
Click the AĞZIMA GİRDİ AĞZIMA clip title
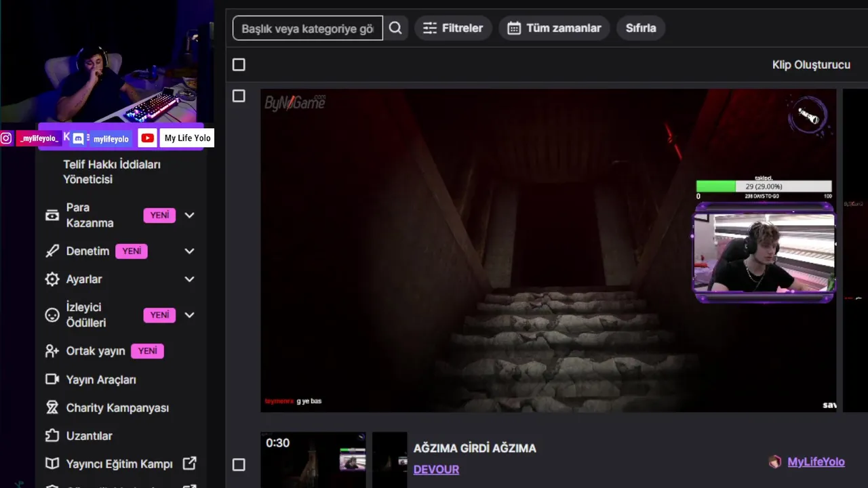[x=475, y=448]
